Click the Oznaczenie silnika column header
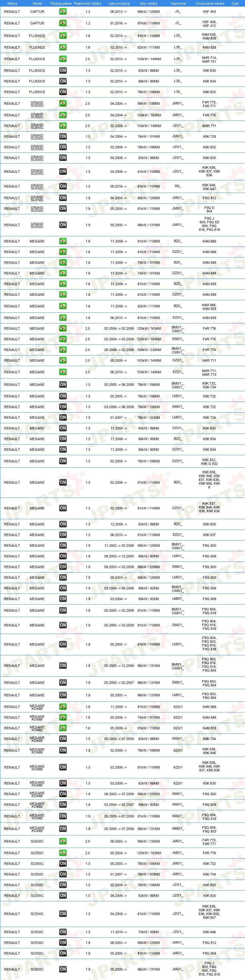The width and height of the screenshot is (245, 980). coord(210,3)
